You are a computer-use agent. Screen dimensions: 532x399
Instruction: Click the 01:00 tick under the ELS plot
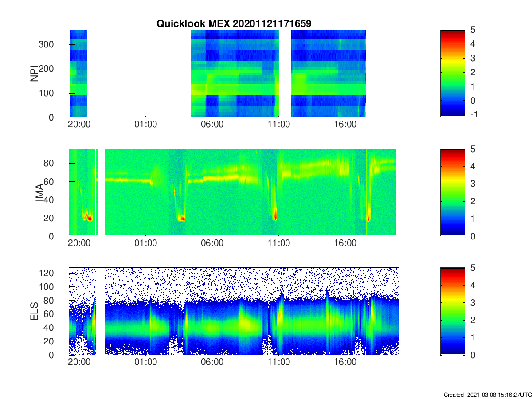coord(146,362)
